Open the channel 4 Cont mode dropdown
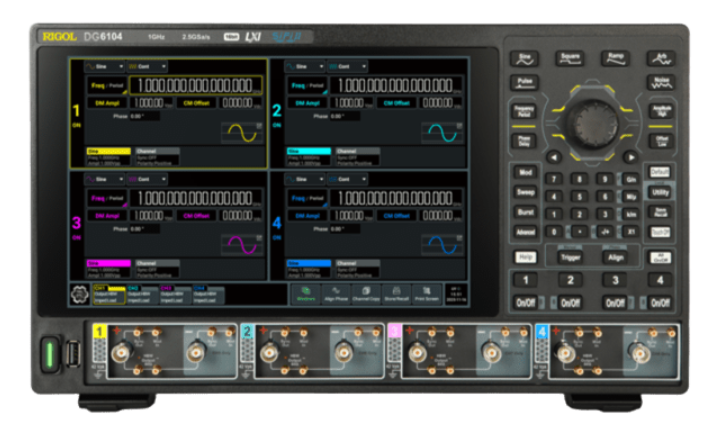This screenshot has height=429, width=711. coord(347,180)
